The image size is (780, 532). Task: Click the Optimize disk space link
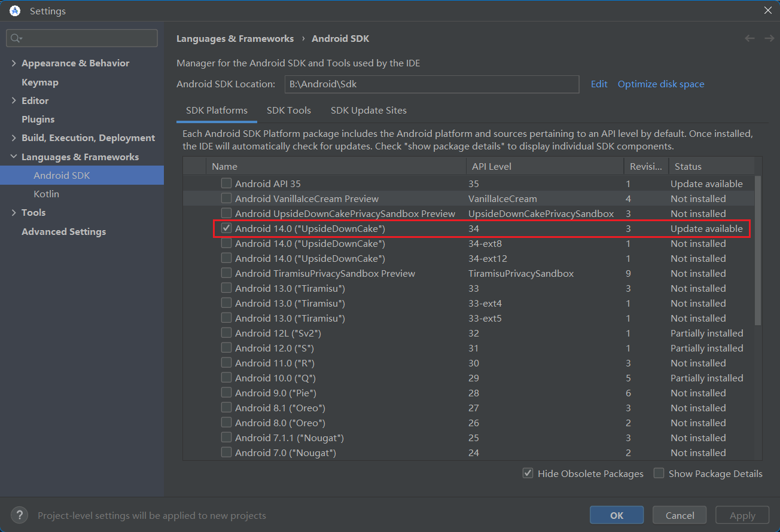click(661, 84)
